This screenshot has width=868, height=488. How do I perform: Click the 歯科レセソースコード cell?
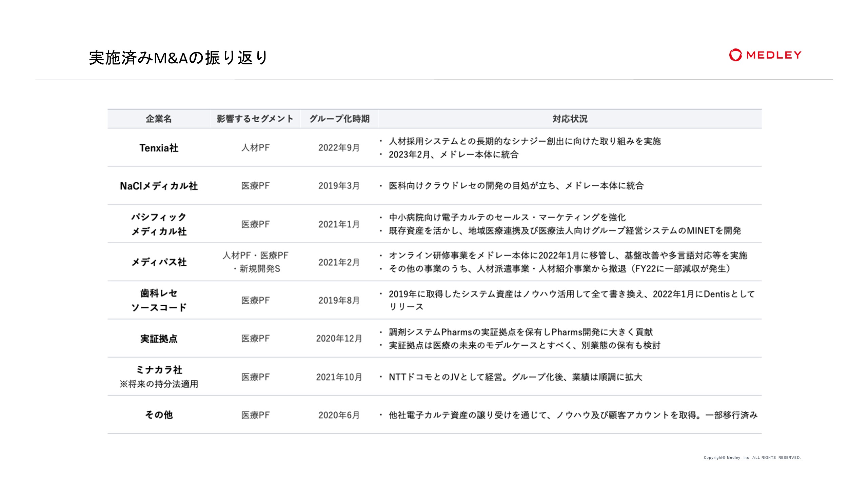coord(159,300)
